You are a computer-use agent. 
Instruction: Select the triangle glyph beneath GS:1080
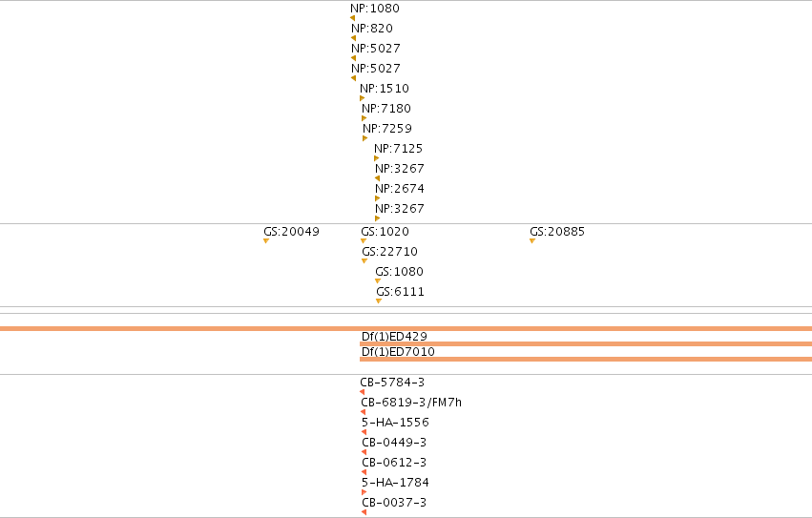click(378, 281)
